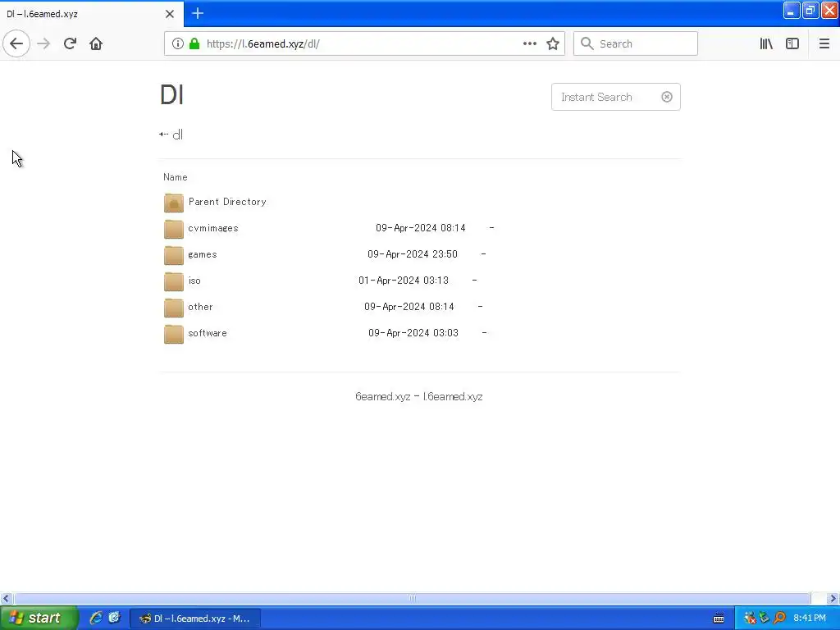840x630 pixels.
Task: Click the Dl page heading
Action: [172, 95]
